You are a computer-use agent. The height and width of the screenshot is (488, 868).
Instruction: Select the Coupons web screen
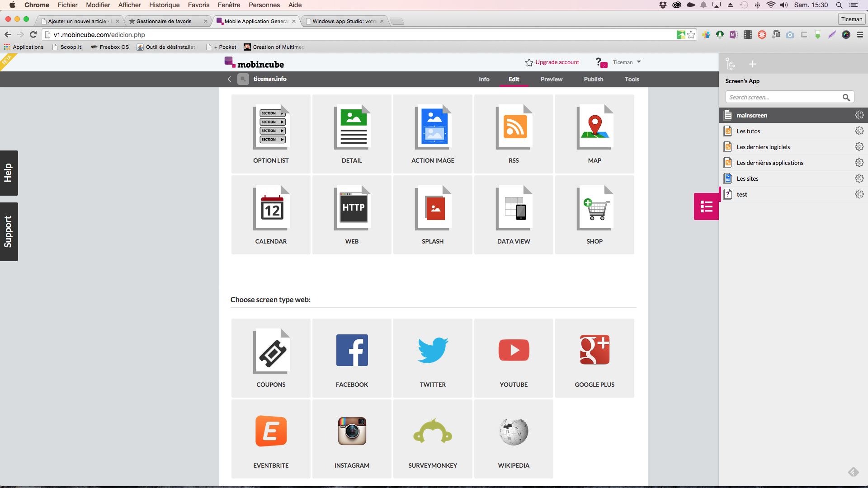click(x=271, y=358)
